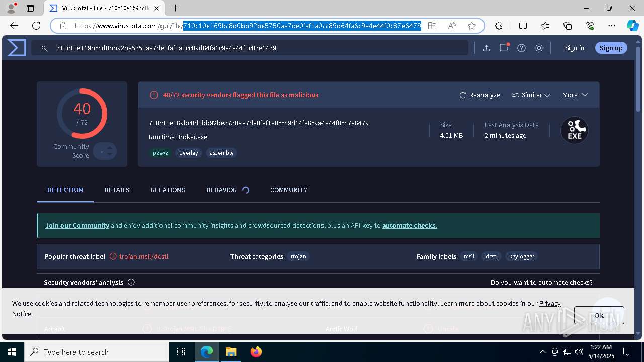Refresh the page with reload icon
The height and width of the screenshot is (362, 644).
coord(36,26)
